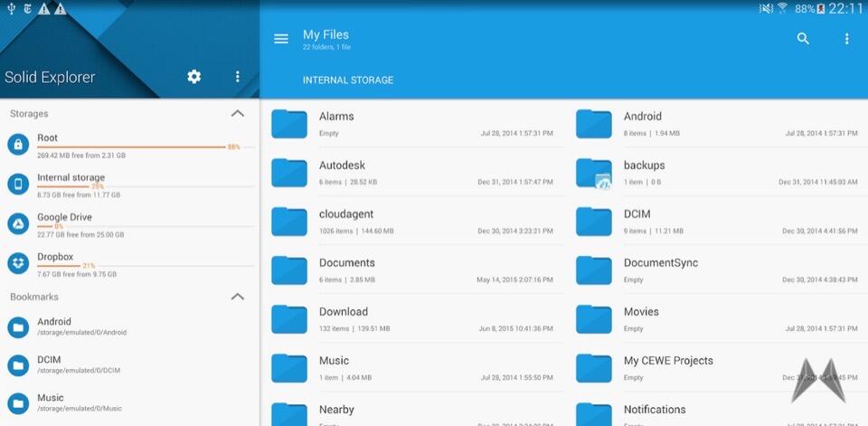Viewport: 868px width, 426px height.
Task: Click the Google Drive icon
Action: (x=18, y=223)
